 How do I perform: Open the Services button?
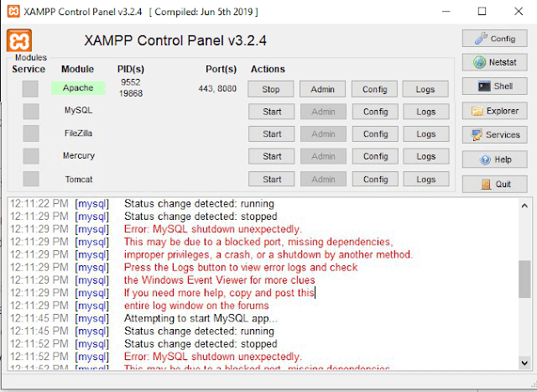(494, 134)
